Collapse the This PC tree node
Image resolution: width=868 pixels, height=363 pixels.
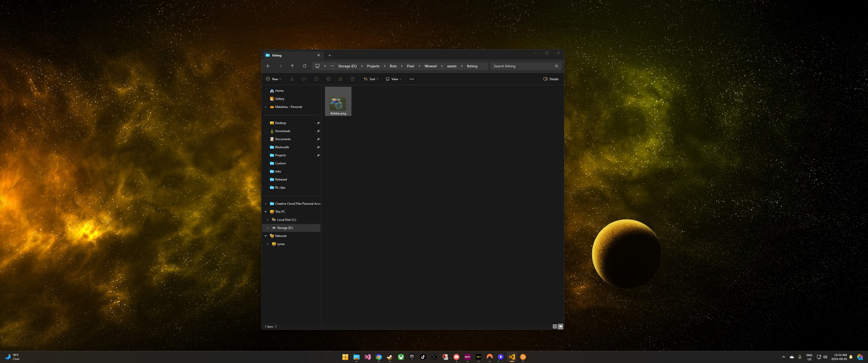(265, 212)
